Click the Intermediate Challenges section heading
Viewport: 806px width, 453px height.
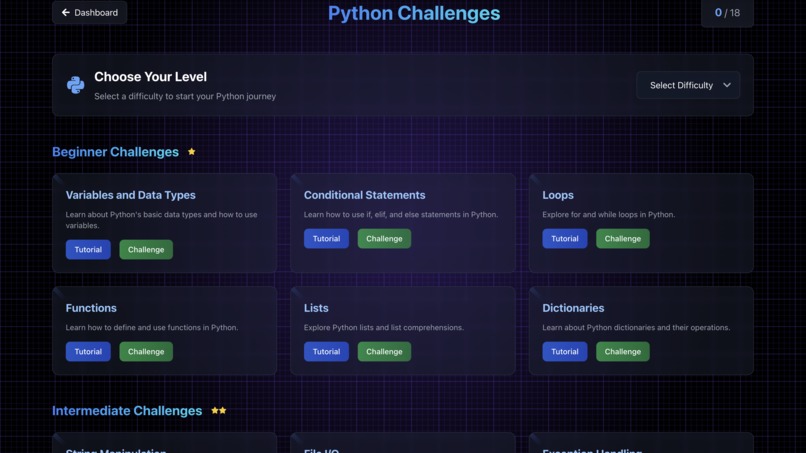click(x=127, y=410)
